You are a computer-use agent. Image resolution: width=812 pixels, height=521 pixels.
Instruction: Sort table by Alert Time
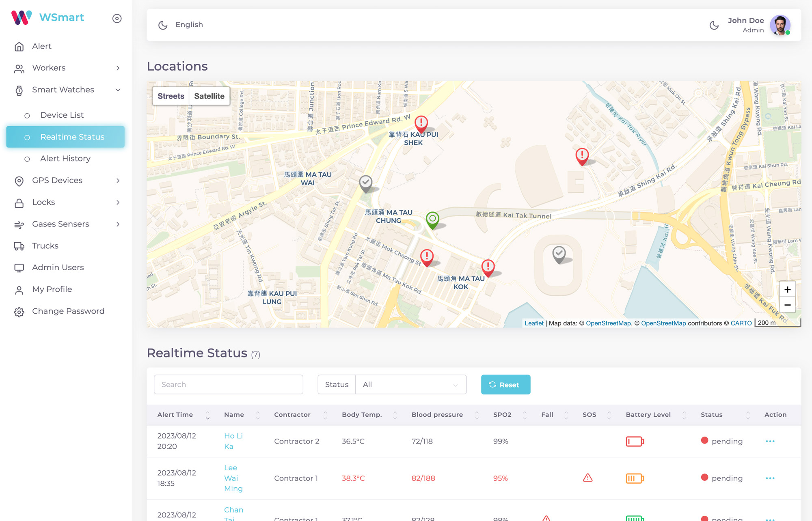[x=207, y=415]
